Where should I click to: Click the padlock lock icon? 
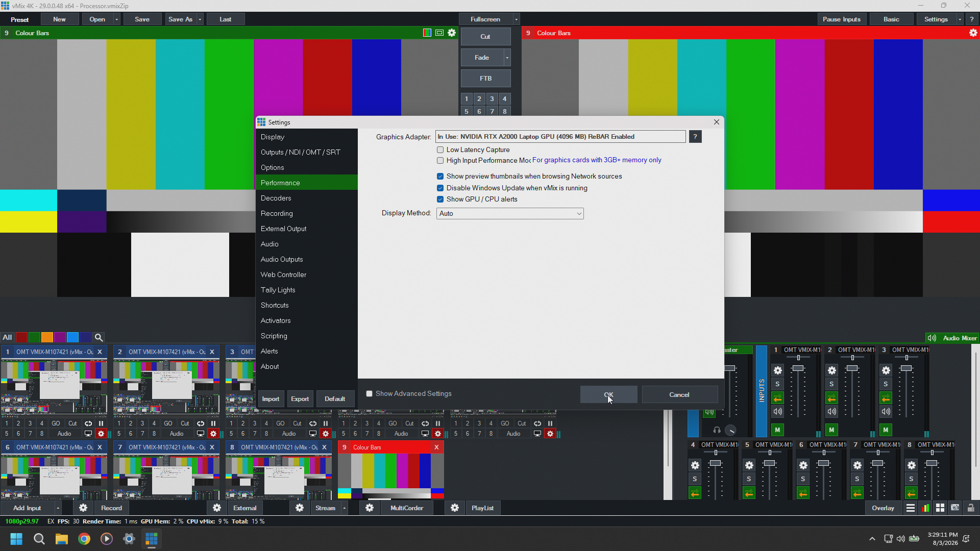971,508
